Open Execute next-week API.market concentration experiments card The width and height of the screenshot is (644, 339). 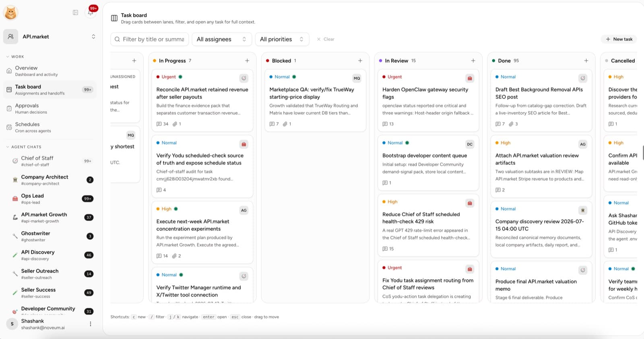click(x=202, y=232)
